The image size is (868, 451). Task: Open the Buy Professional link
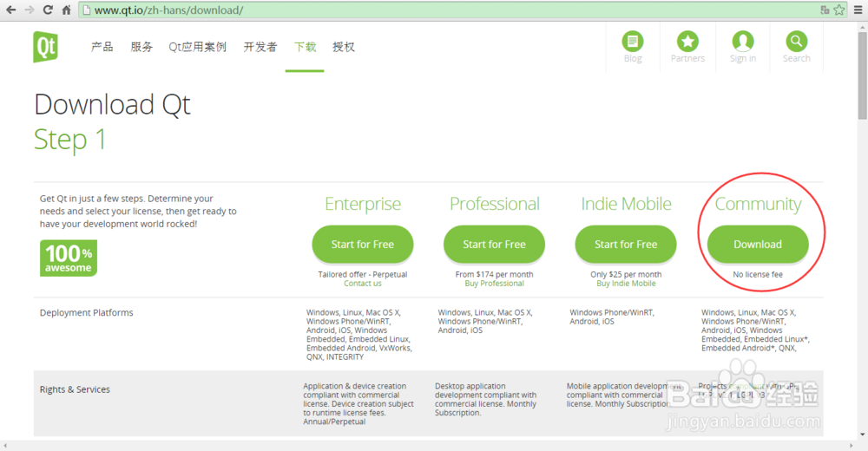point(495,284)
